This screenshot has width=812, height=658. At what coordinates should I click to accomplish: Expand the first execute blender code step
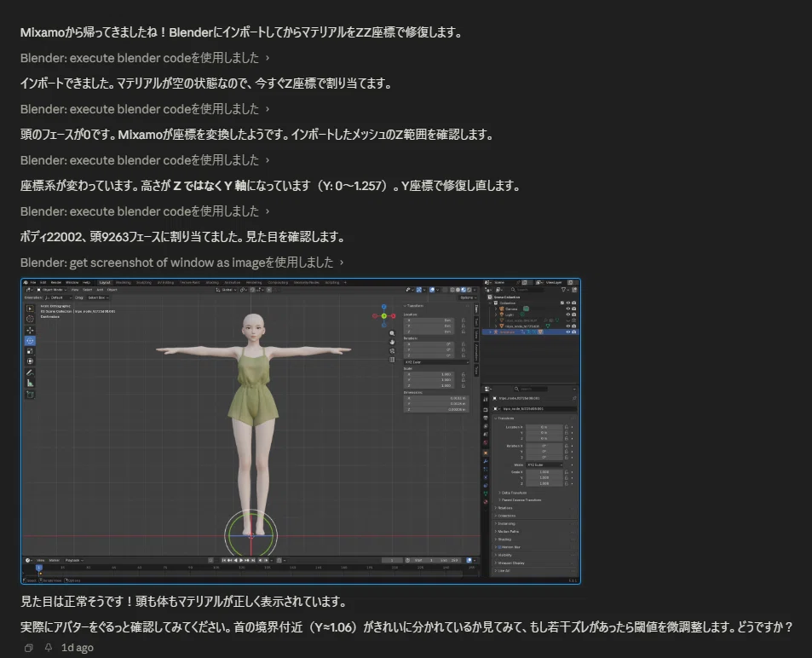pos(145,58)
